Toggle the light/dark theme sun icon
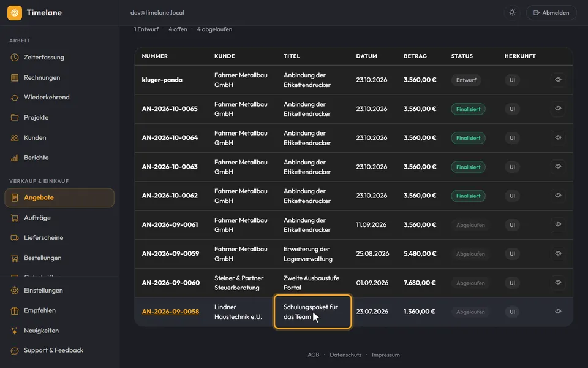Image resolution: width=588 pixels, height=368 pixels. [x=512, y=12]
